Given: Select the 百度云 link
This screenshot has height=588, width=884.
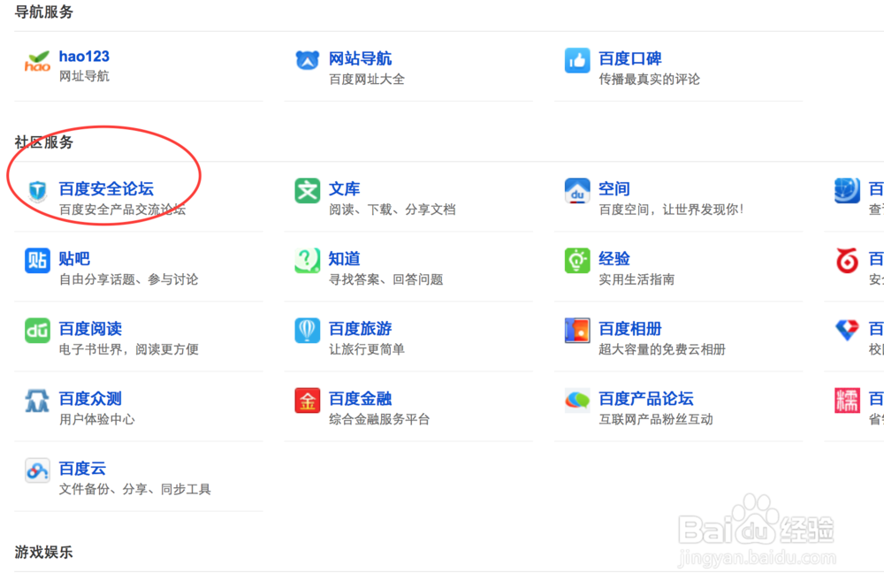Looking at the screenshot, I should [82, 469].
